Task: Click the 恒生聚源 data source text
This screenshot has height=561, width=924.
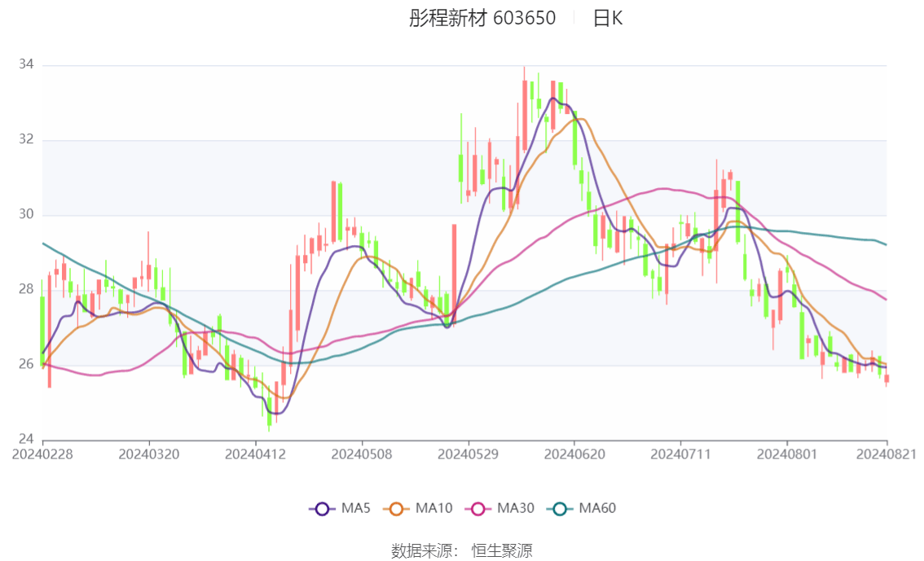Action: tap(502, 551)
